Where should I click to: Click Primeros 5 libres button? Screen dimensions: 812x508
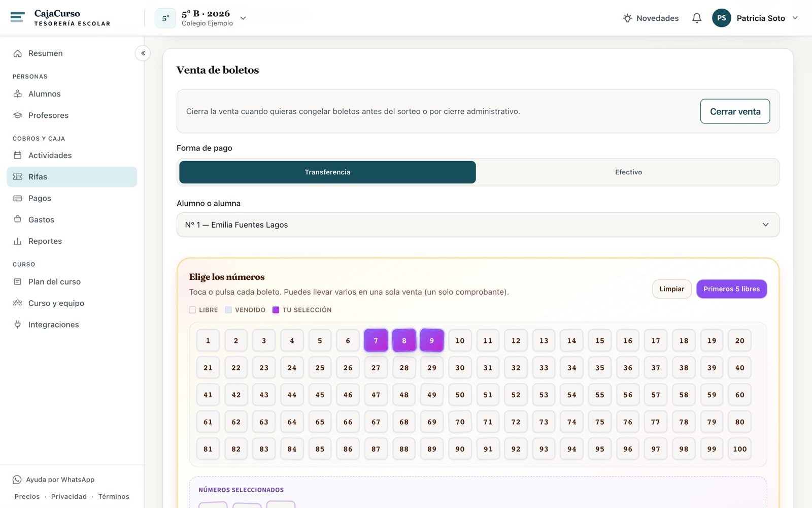tap(731, 289)
